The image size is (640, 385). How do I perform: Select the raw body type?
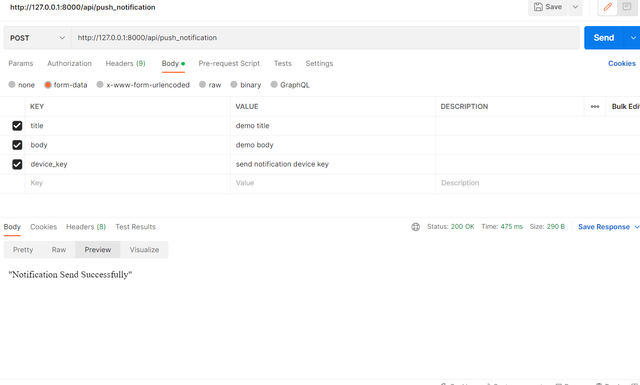(x=202, y=85)
